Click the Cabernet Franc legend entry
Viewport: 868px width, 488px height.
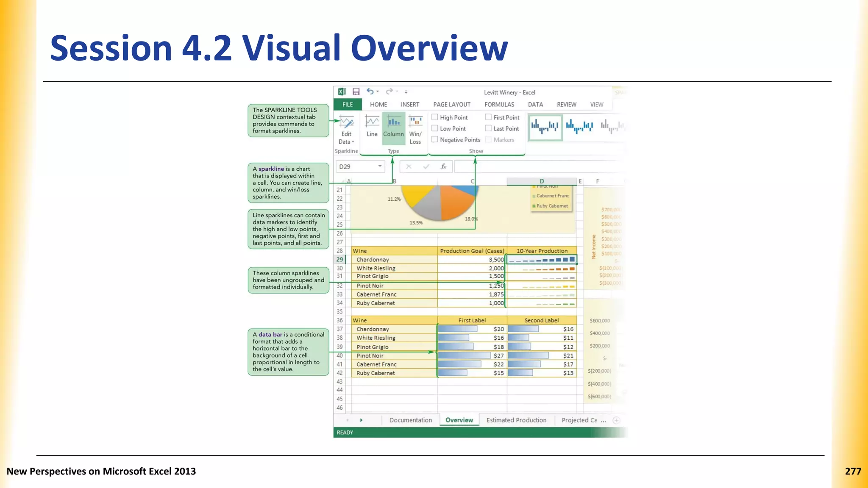[551, 196]
